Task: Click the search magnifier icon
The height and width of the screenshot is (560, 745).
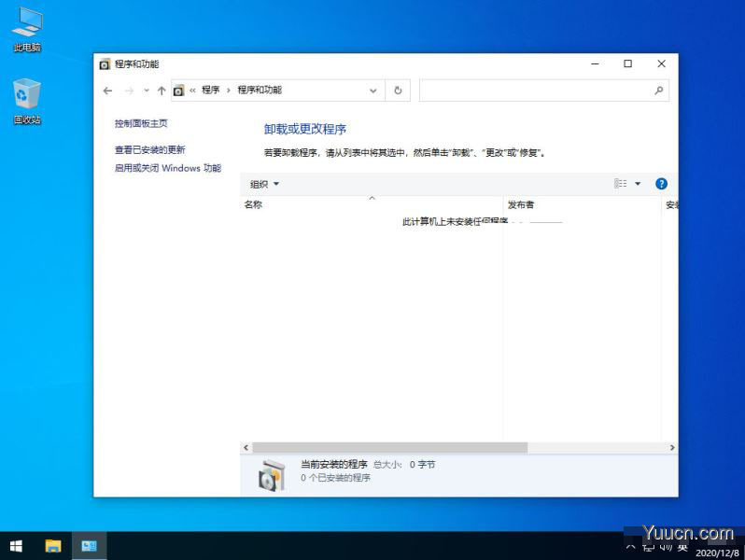Action: tap(658, 91)
